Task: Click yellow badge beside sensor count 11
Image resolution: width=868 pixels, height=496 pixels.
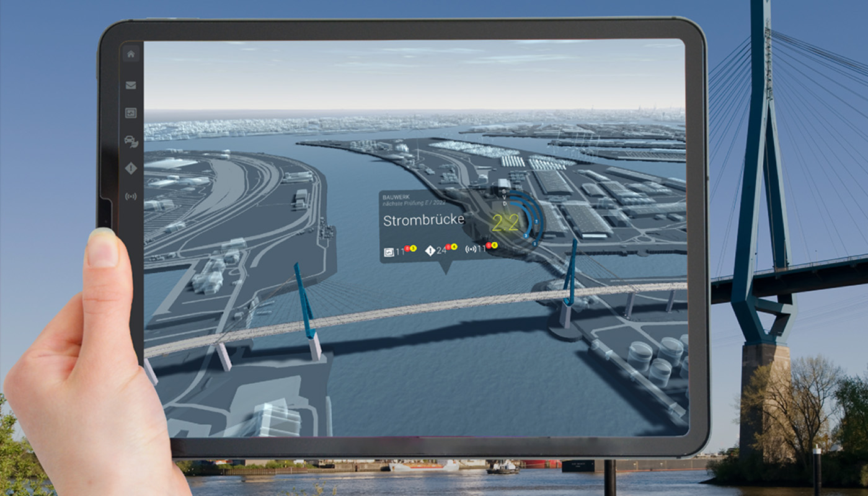Action: tap(495, 246)
